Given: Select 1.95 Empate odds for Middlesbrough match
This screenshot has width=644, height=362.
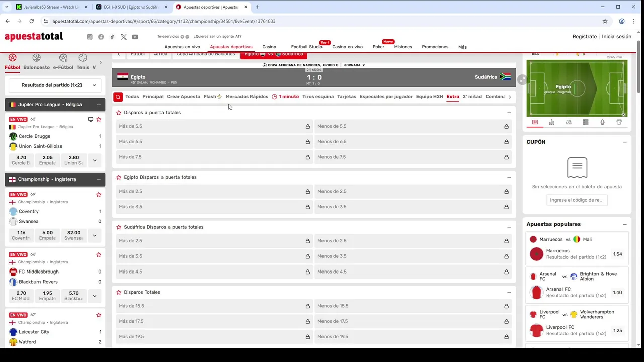Looking at the screenshot, I should point(47,296).
